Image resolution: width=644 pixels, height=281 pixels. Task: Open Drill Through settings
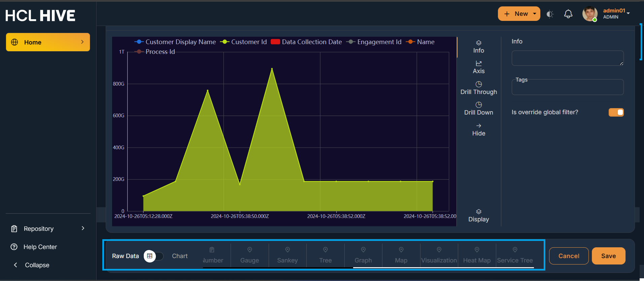pos(478,88)
